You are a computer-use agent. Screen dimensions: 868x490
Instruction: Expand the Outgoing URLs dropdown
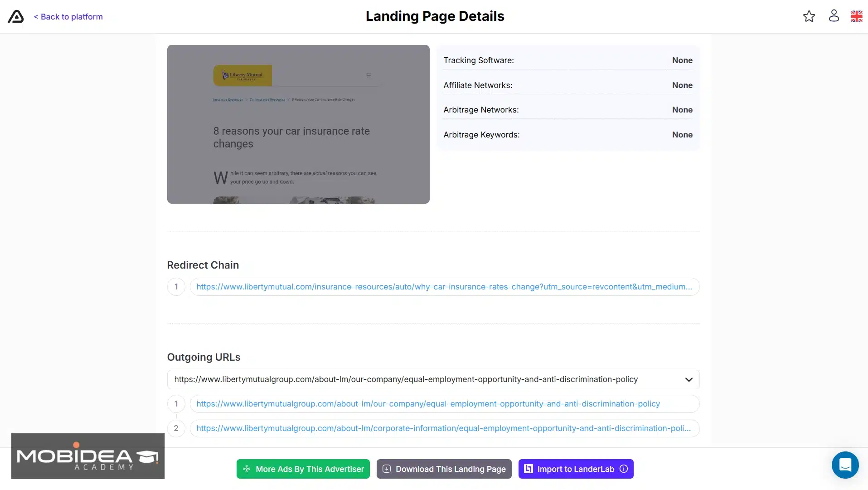pyautogui.click(x=433, y=379)
